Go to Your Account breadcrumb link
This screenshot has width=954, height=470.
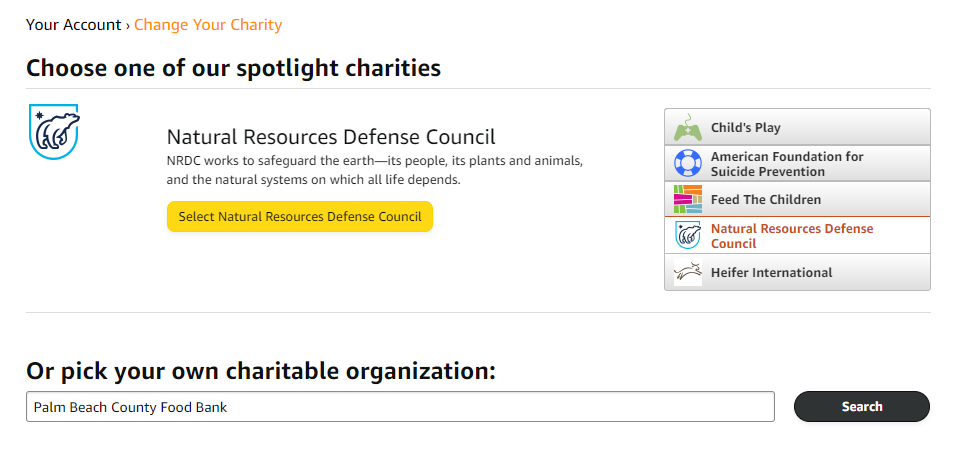pyautogui.click(x=73, y=25)
